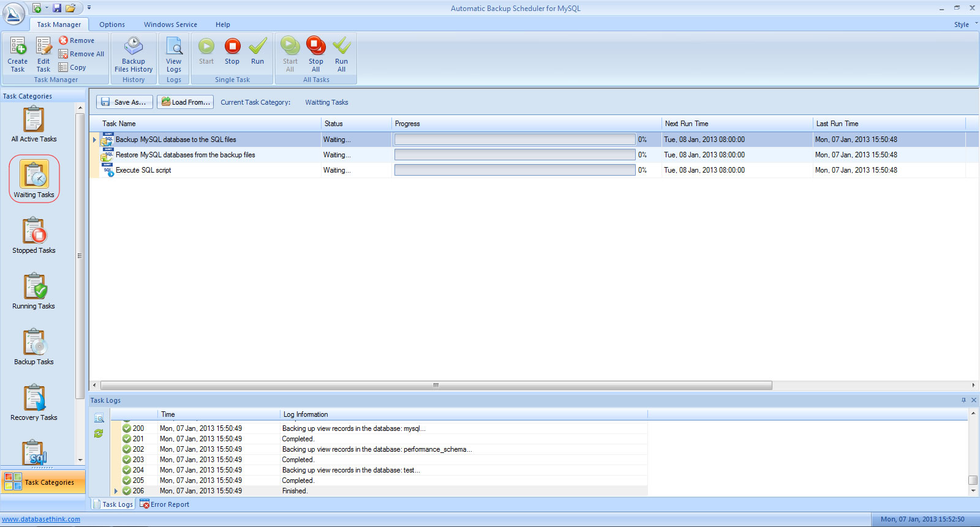Screen dimensions: 980x527
Task: Select the Backup Tasks category
Action: (34, 347)
